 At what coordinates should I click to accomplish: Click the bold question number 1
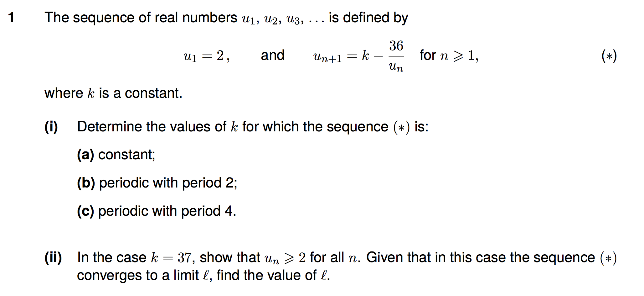pyautogui.click(x=11, y=18)
